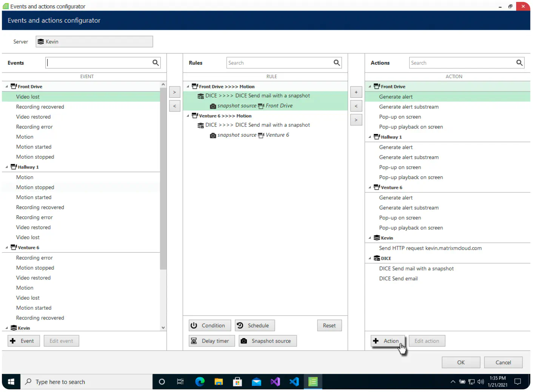Click snapshot camera icon under Front Drive rule

pyautogui.click(x=213, y=106)
